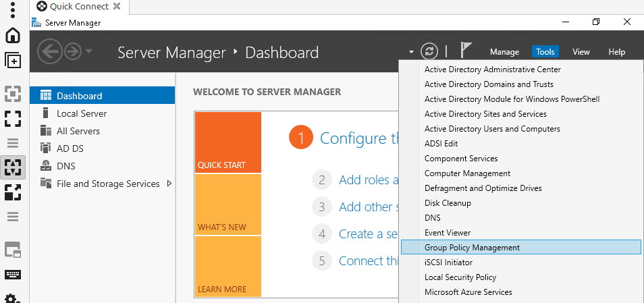
Task: Click the AD DS server role icon
Action: (46, 148)
